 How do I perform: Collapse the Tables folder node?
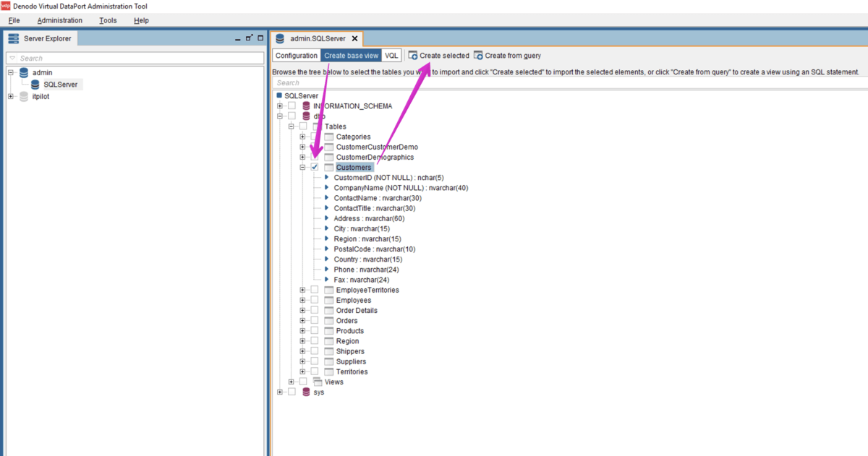point(292,126)
